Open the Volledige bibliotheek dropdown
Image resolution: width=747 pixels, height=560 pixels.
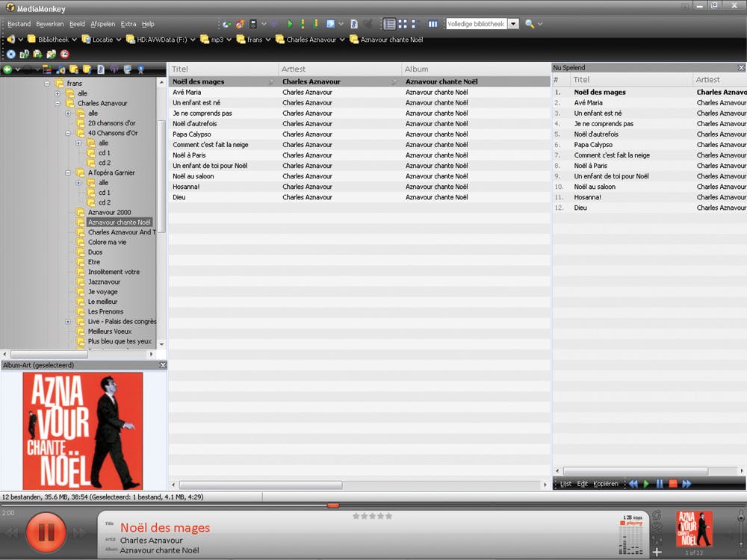(513, 24)
